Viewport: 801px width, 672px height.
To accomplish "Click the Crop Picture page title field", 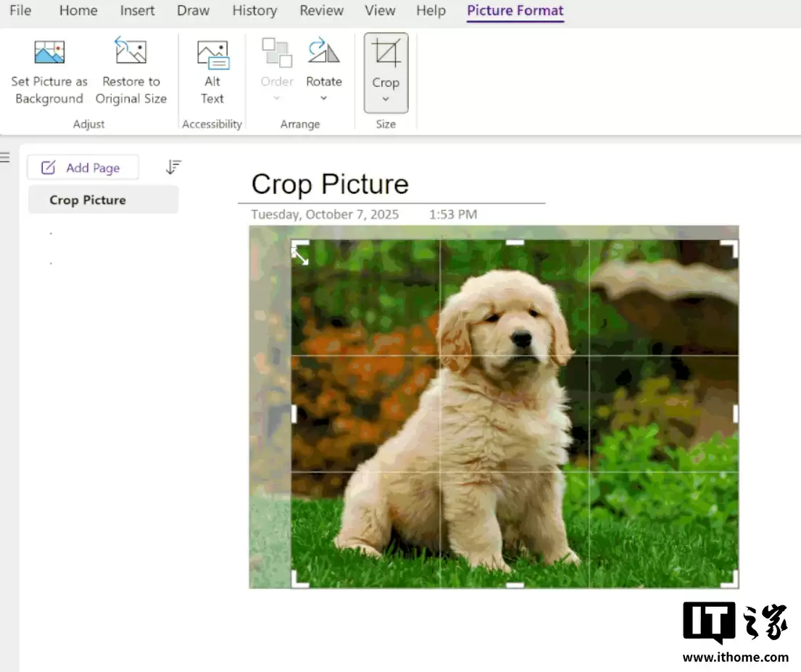I will click(330, 184).
